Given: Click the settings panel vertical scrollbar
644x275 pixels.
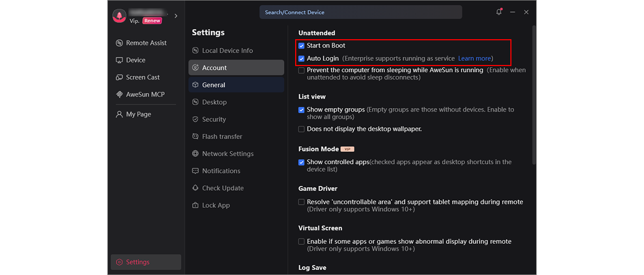Looking at the screenshot, I should click(533, 95).
